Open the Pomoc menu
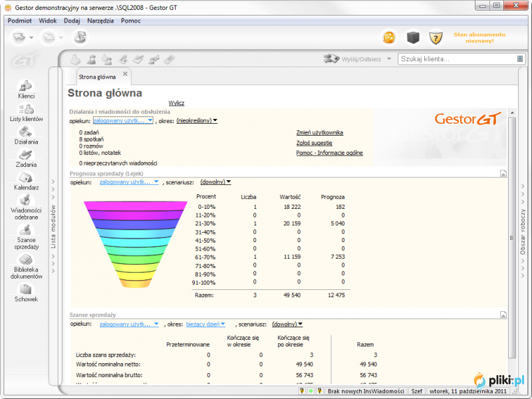Viewport: 532px width, 399px height. point(130,21)
